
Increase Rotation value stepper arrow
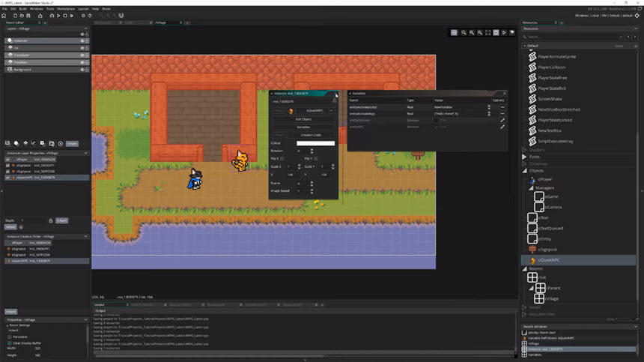312,150
